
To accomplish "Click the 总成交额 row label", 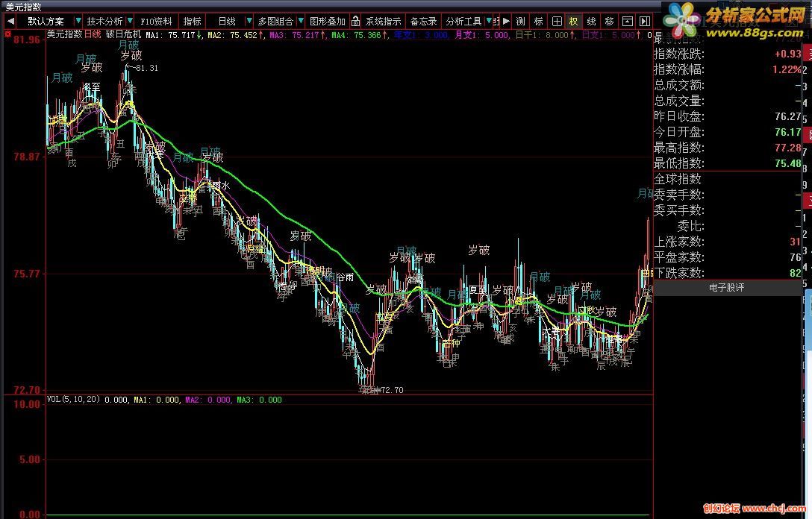I will click(x=679, y=85).
